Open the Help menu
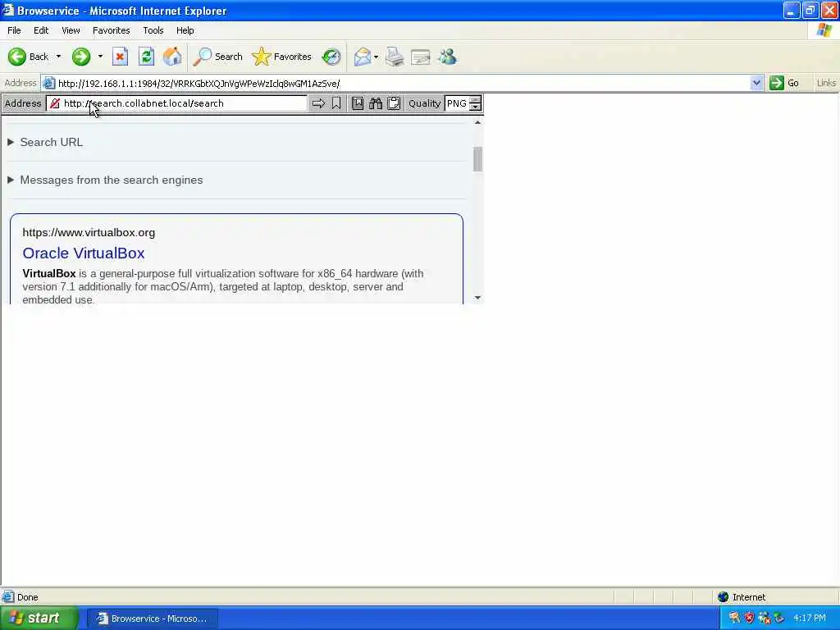This screenshot has width=840, height=630. tap(185, 30)
